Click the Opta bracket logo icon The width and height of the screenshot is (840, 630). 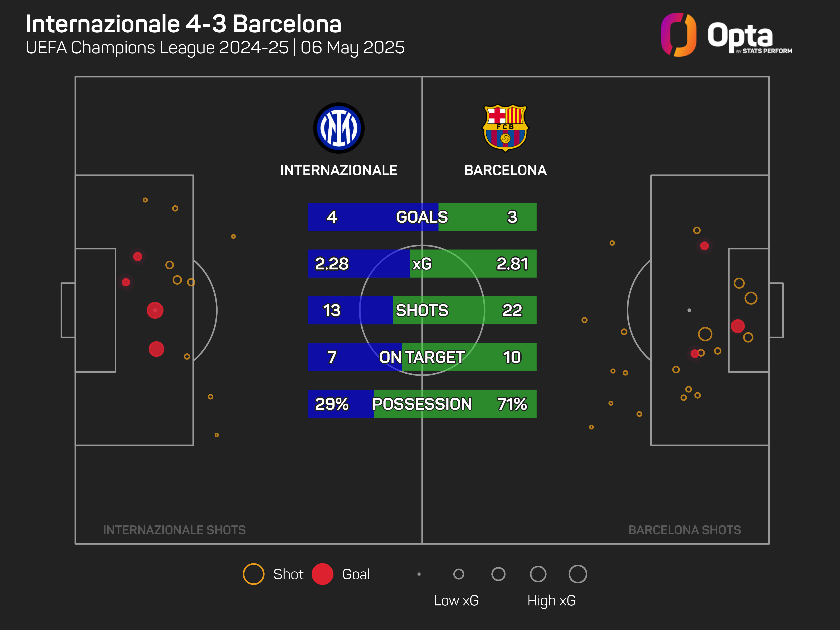[679, 35]
